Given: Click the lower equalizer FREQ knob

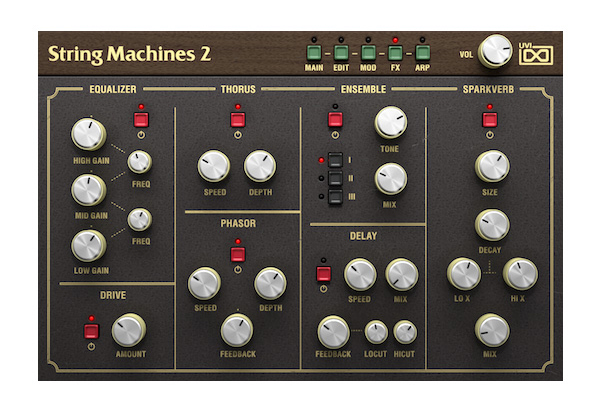Looking at the screenshot, I should click(x=140, y=220).
